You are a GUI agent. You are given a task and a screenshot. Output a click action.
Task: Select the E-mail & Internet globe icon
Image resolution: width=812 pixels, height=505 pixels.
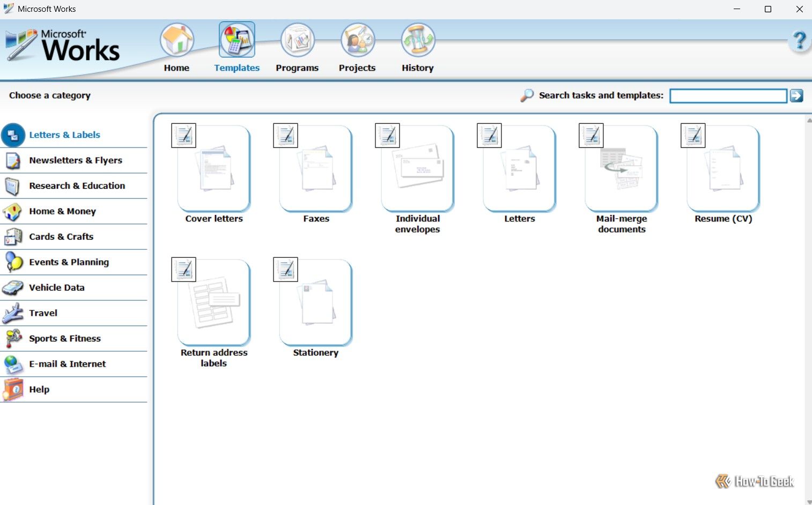[12, 363]
